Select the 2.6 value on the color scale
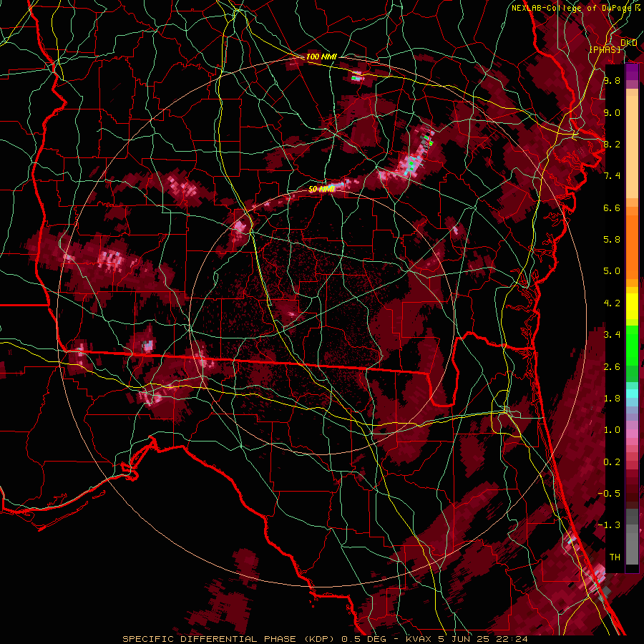This screenshot has height=644, width=644. (612, 366)
